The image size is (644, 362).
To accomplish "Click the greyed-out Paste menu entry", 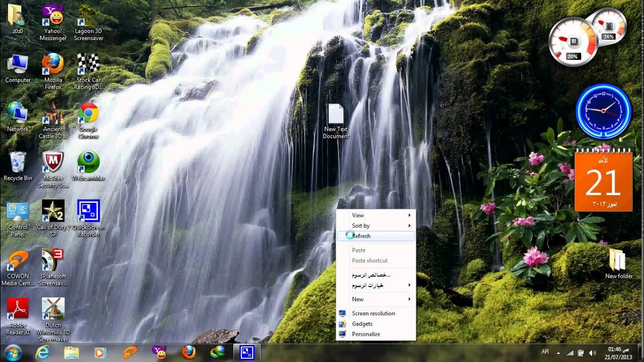I will [x=375, y=250].
